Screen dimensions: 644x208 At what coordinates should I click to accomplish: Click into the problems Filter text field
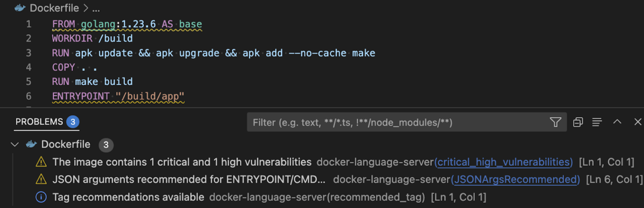(x=397, y=122)
